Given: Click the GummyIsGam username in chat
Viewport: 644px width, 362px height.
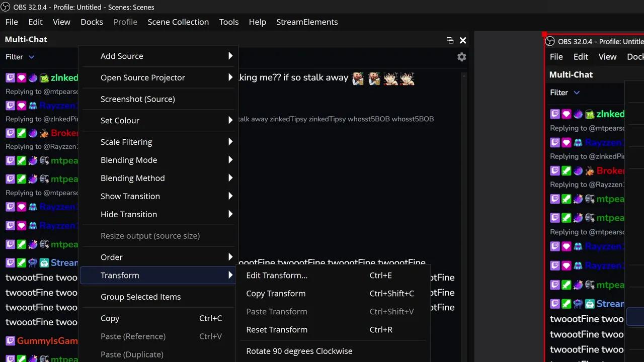Looking at the screenshot, I should pyautogui.click(x=47, y=341).
